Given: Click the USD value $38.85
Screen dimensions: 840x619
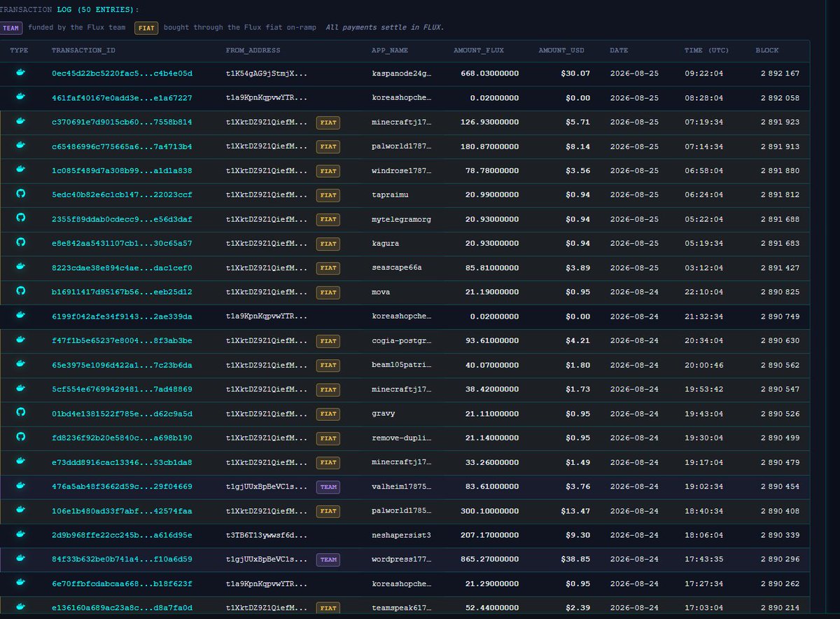Looking at the screenshot, I should 575,559.
